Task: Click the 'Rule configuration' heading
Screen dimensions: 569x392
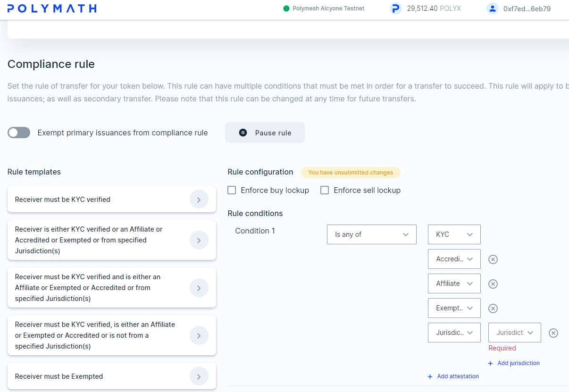Action: (260, 172)
